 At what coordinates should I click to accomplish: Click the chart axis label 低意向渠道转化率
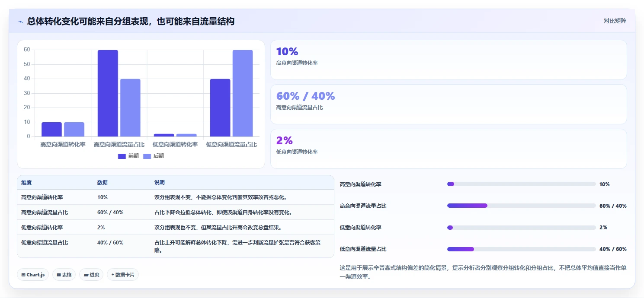[175, 144]
